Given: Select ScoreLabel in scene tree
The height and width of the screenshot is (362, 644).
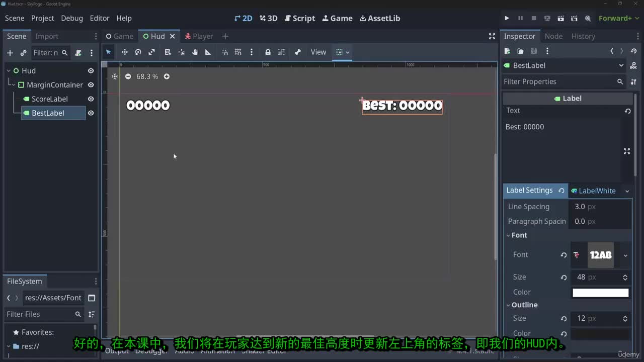Looking at the screenshot, I should click(49, 99).
